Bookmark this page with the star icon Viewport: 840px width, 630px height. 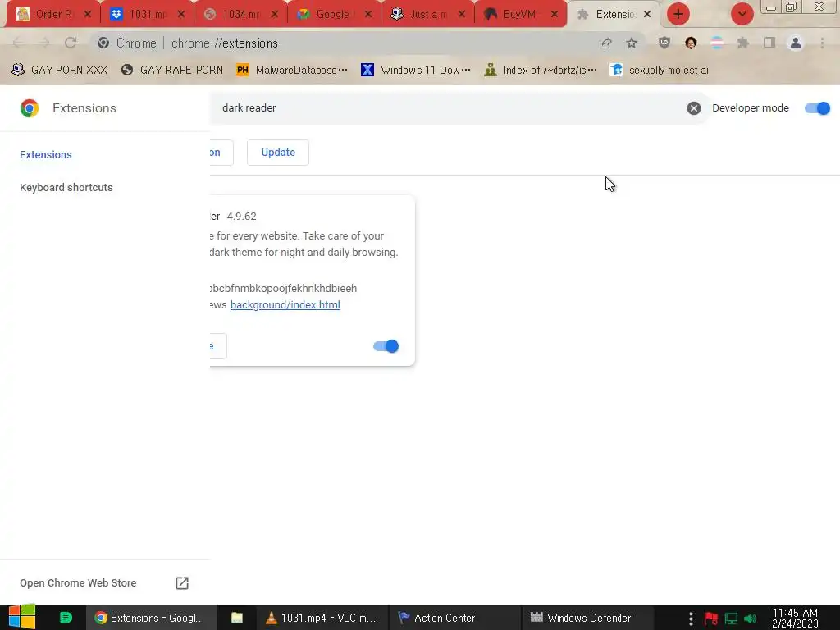[632, 43]
